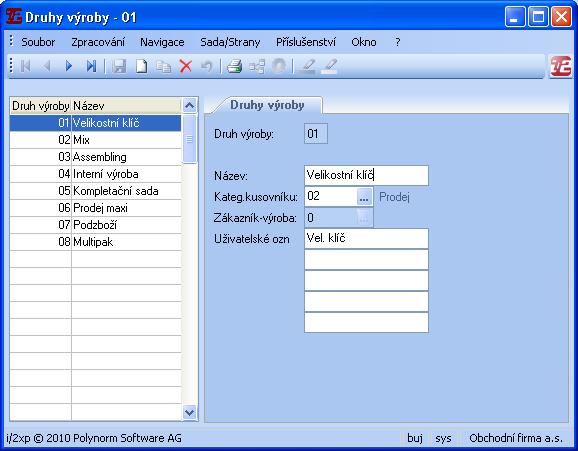Select the Druhy výroby tab
Image resolution: width=578 pixels, height=451 pixels.
click(x=267, y=105)
